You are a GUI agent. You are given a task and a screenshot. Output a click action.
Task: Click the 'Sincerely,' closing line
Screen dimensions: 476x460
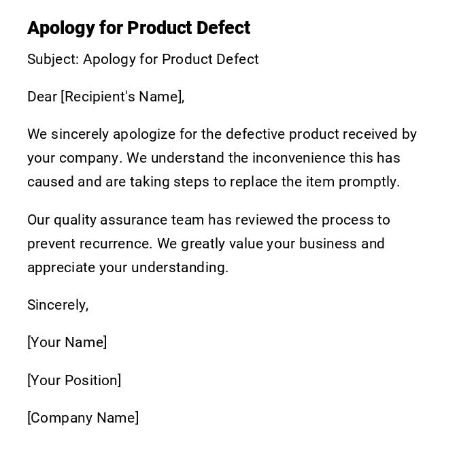(58, 305)
